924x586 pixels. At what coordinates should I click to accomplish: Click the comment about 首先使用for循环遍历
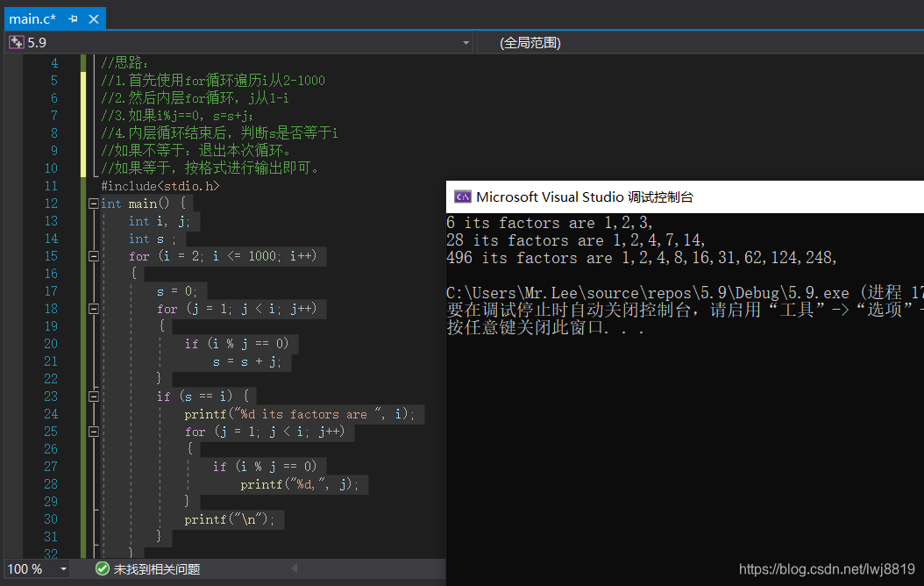(x=213, y=80)
